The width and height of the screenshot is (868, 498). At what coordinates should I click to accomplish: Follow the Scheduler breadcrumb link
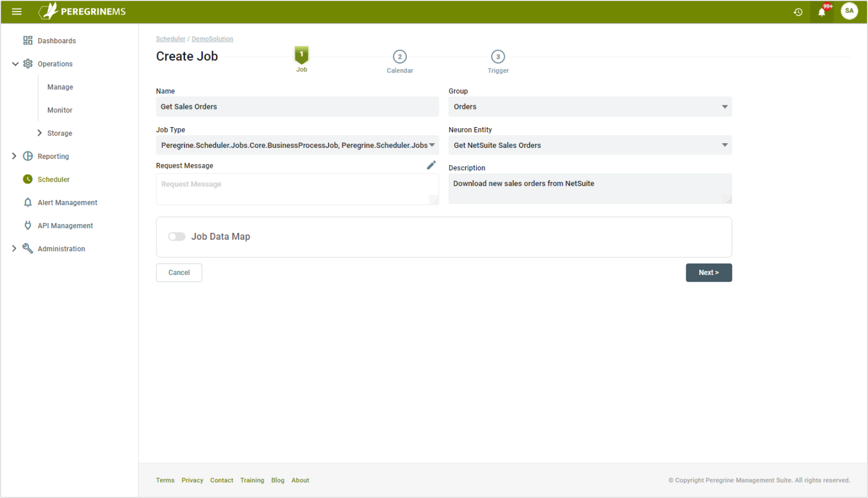pyautogui.click(x=170, y=39)
